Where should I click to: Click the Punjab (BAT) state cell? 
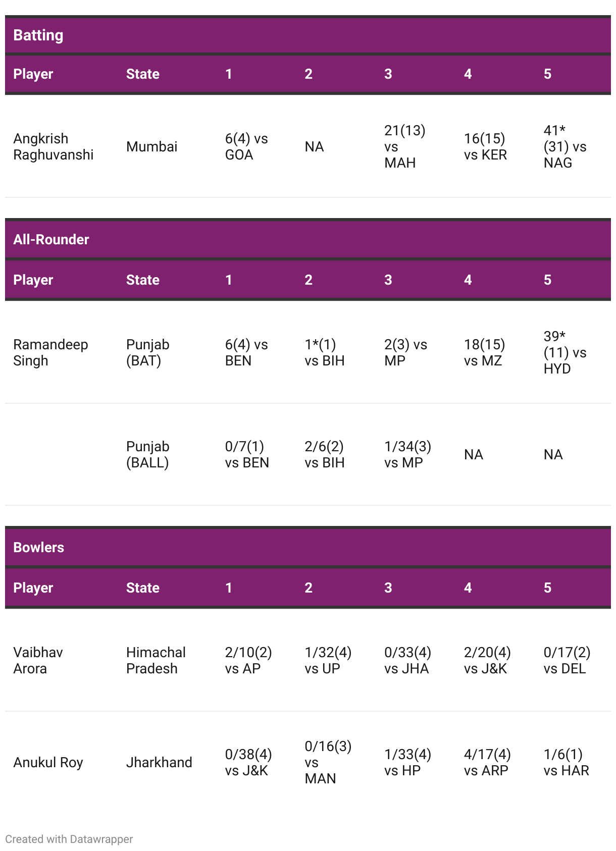(x=148, y=352)
